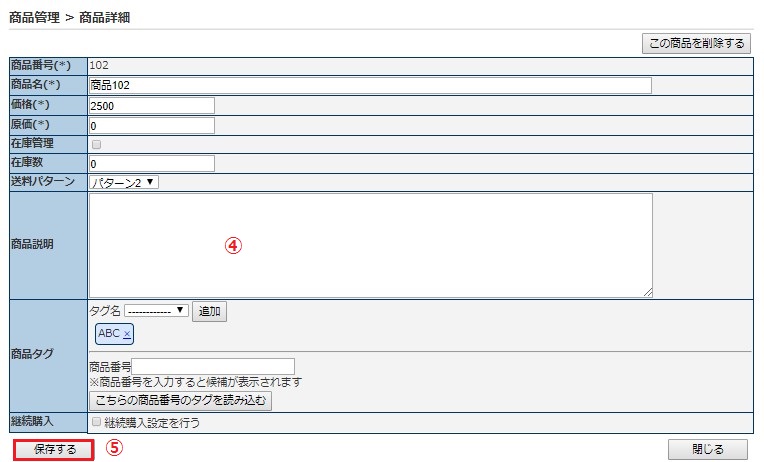Click the 在庫数 input field
The width and height of the screenshot is (764, 462).
152,164
